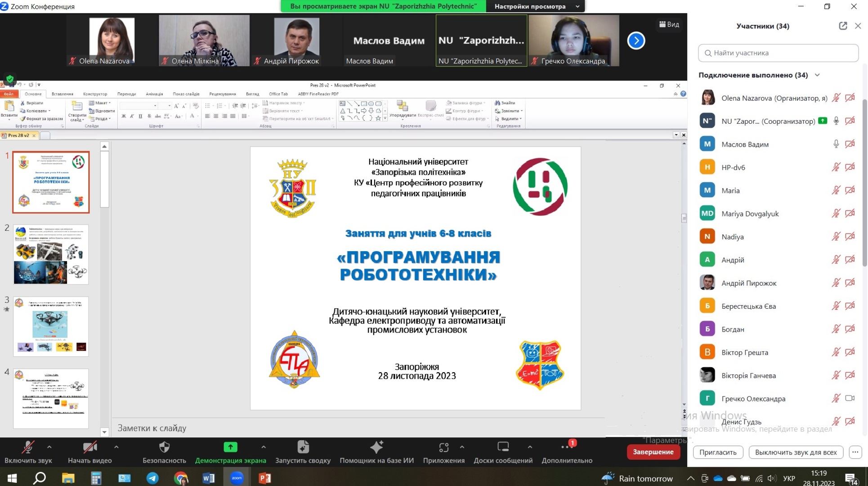Open the Доски сообщений whiteboards icon

click(x=503, y=447)
